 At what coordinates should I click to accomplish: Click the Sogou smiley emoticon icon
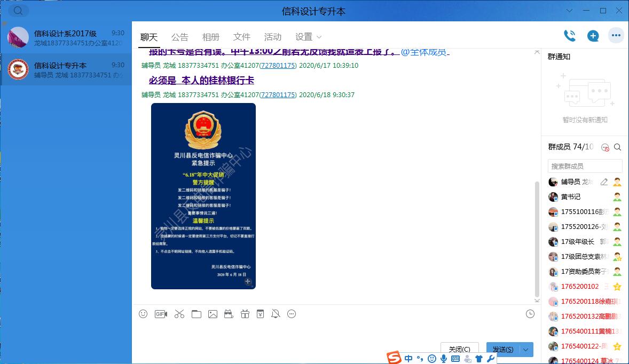[x=432, y=358]
